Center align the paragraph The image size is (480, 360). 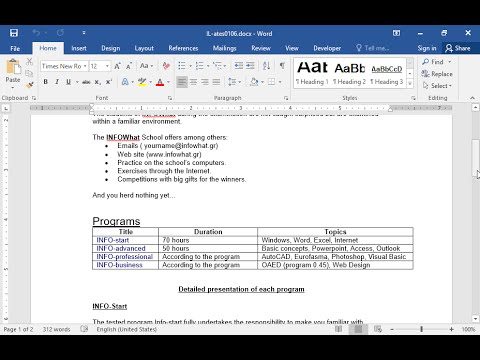click(x=193, y=82)
